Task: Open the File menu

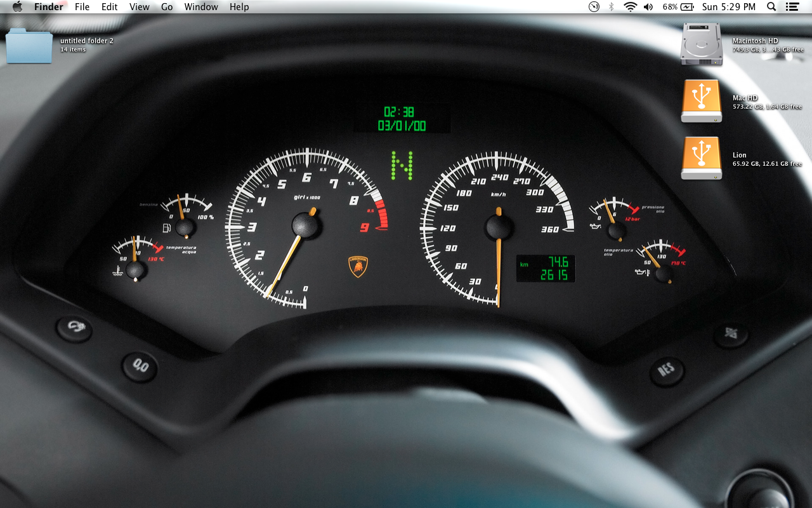Action: click(x=82, y=7)
